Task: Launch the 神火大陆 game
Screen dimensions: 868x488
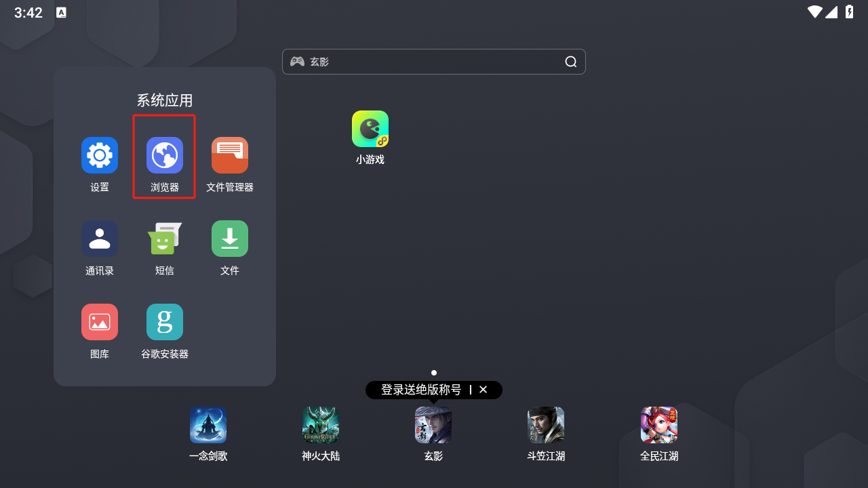Action: pyautogui.click(x=321, y=425)
